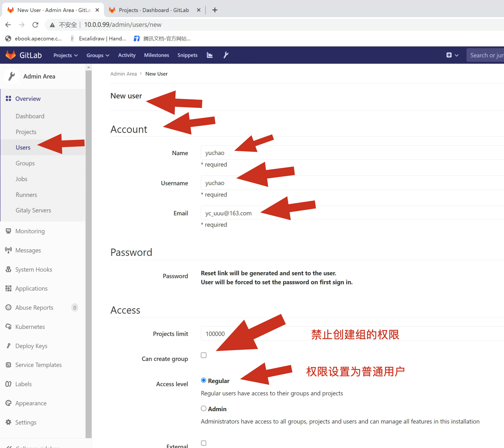The height and width of the screenshot is (448, 504).
Task: Open the Milestones menu item
Action: (156, 55)
